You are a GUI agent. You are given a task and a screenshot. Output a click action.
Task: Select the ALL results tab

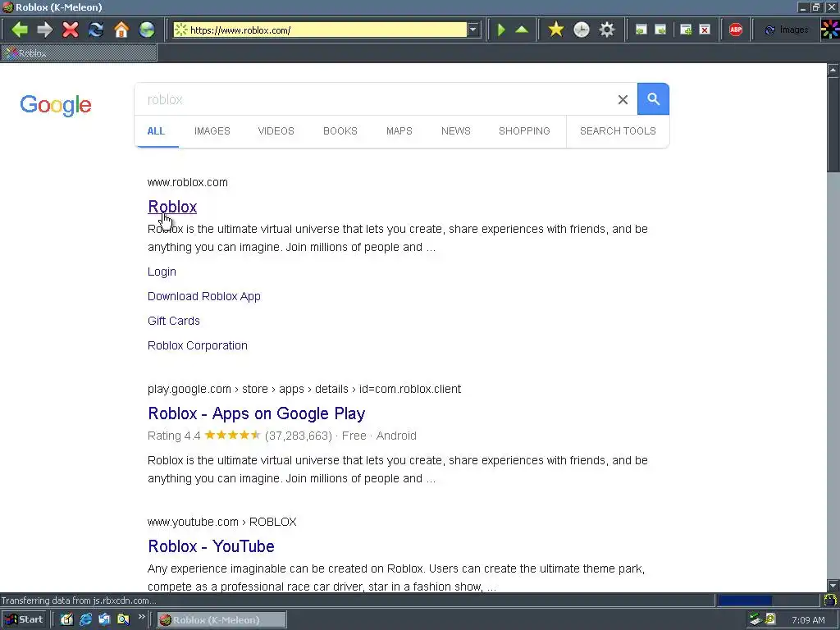(x=156, y=130)
